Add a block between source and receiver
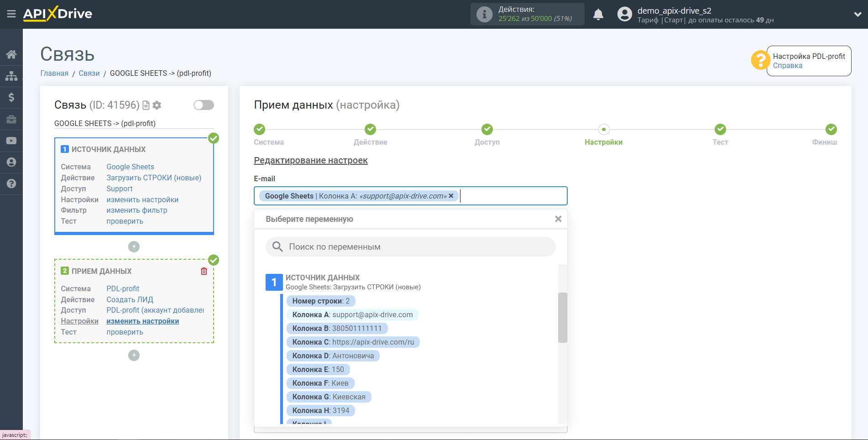 (134, 246)
